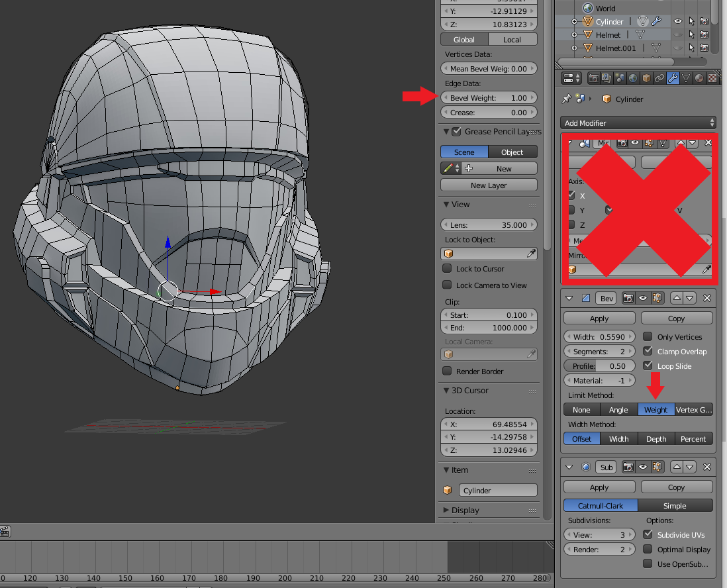Collapse the Subsurf modifier panel
The height and width of the screenshot is (588, 727).
click(569, 467)
